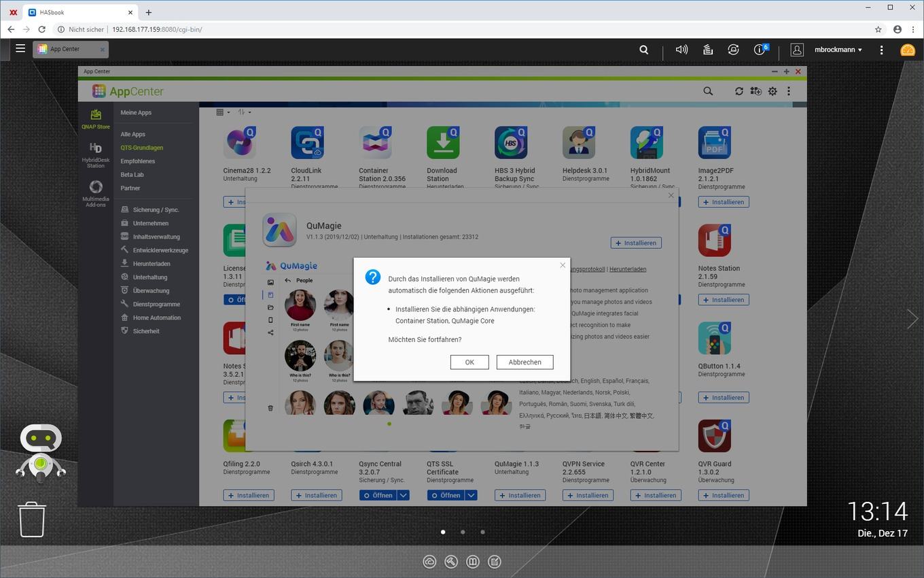The image size is (924, 578).
Task: Open the sort order dropdown
Action: pos(245,112)
